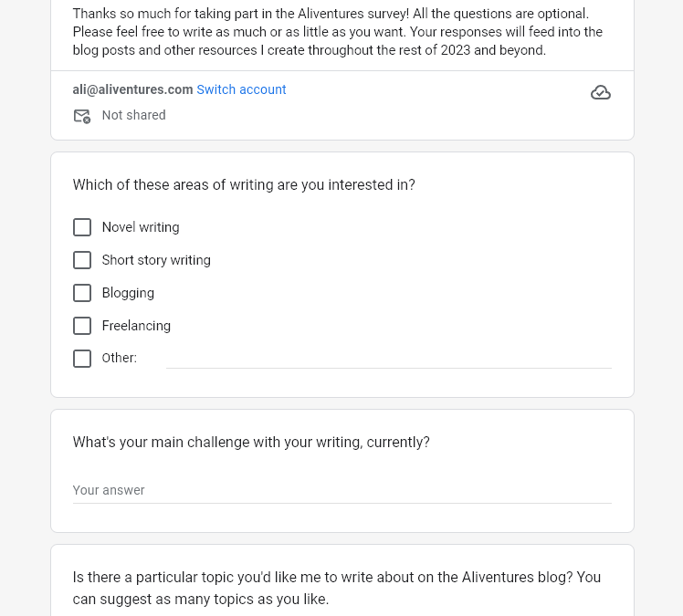Click the cloud draft-saved icon
Screen dimensions: 683x616
pyautogui.click(x=601, y=92)
